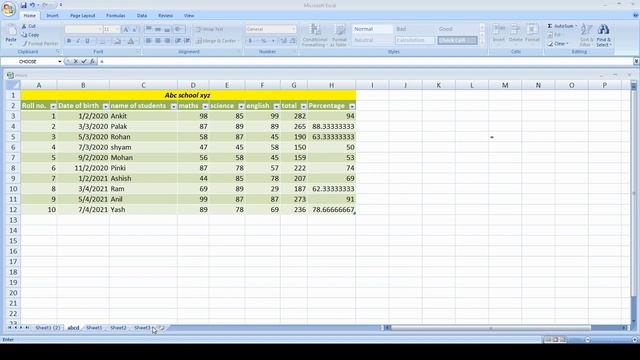Screen dimensions: 640x360
Task: Click the Insert cells icon
Action: coord(499,33)
